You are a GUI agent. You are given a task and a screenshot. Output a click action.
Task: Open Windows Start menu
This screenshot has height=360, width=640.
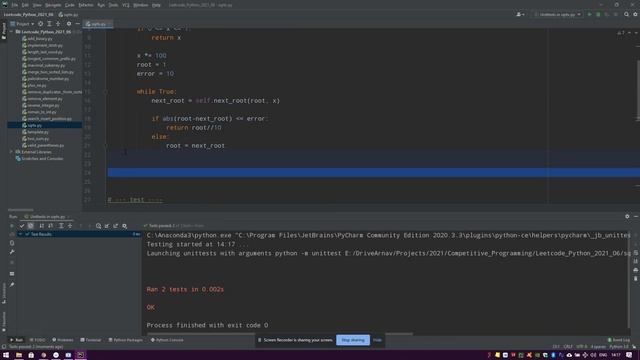[6, 355]
